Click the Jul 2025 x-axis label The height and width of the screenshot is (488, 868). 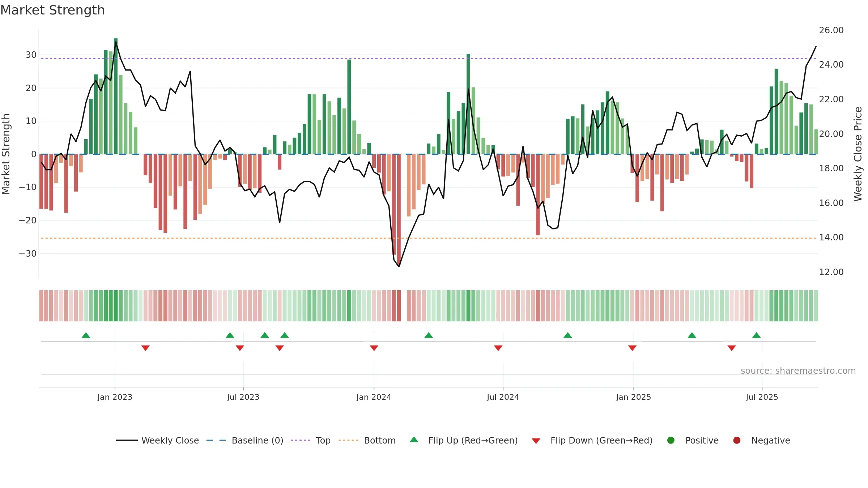click(x=762, y=397)
